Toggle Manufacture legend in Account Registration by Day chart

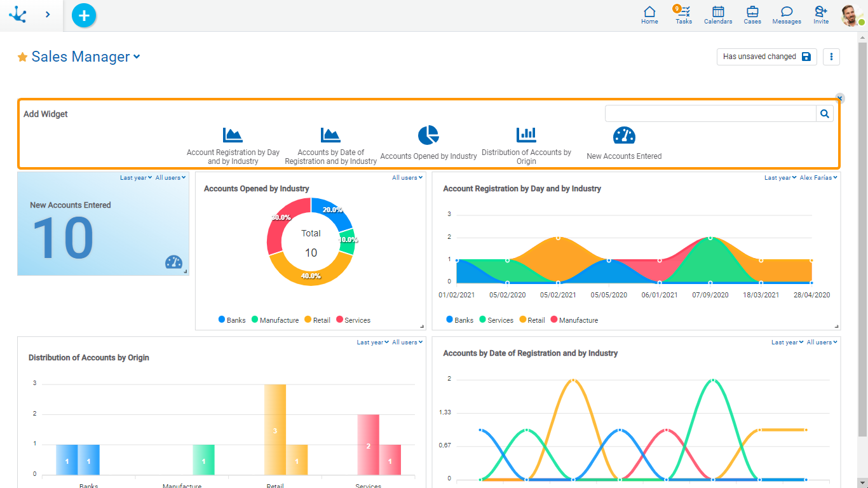[x=574, y=320]
